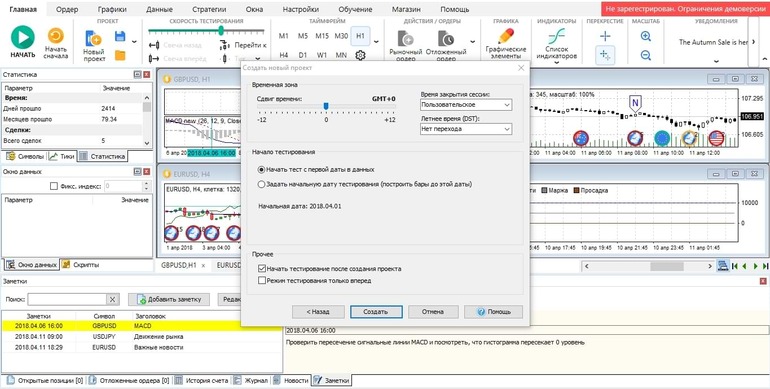
Task: Click the Создать button
Action: (x=376, y=311)
